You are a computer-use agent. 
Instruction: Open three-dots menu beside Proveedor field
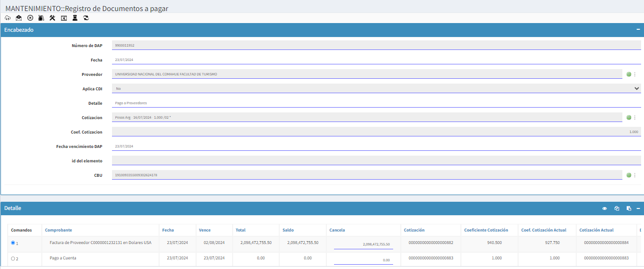click(x=635, y=74)
